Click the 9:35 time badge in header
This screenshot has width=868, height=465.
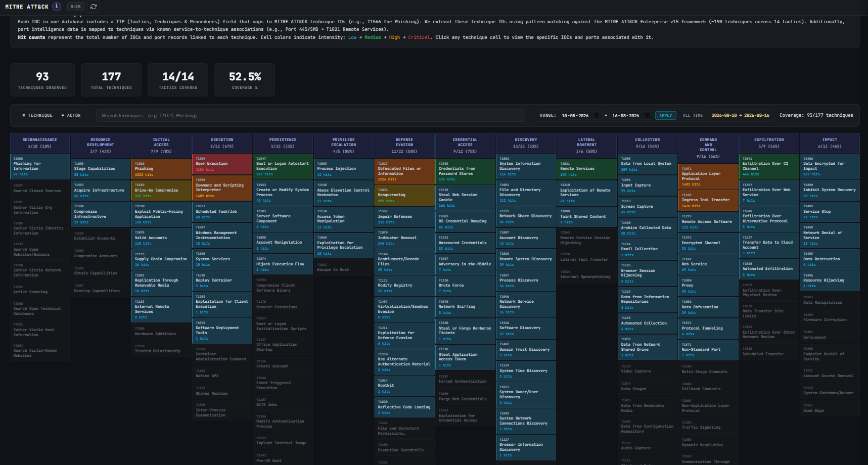pyautogui.click(x=76, y=7)
